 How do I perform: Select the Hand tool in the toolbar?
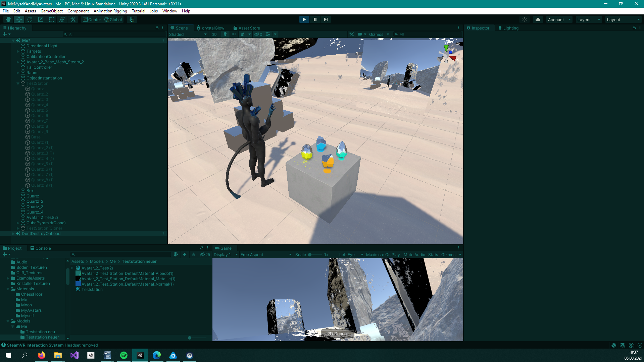coord(8,19)
